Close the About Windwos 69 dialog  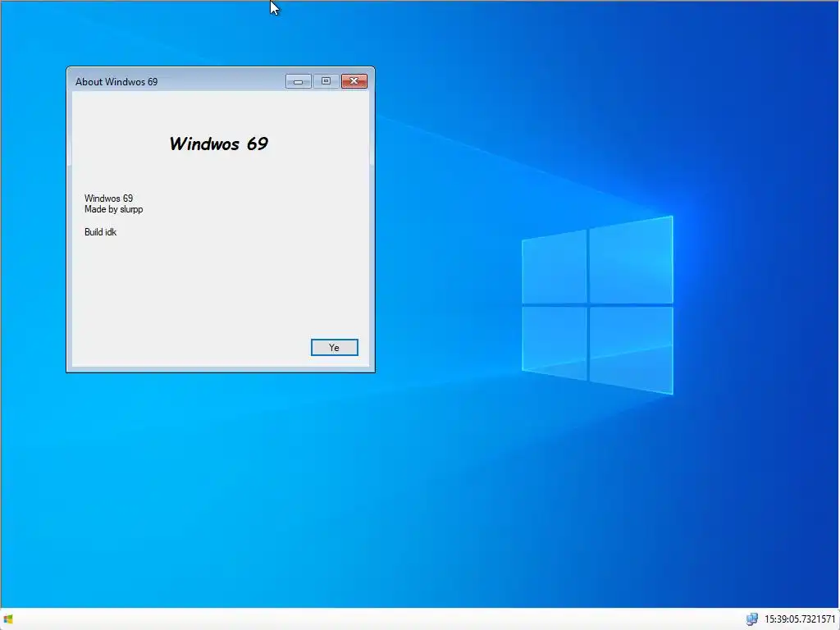click(x=354, y=81)
